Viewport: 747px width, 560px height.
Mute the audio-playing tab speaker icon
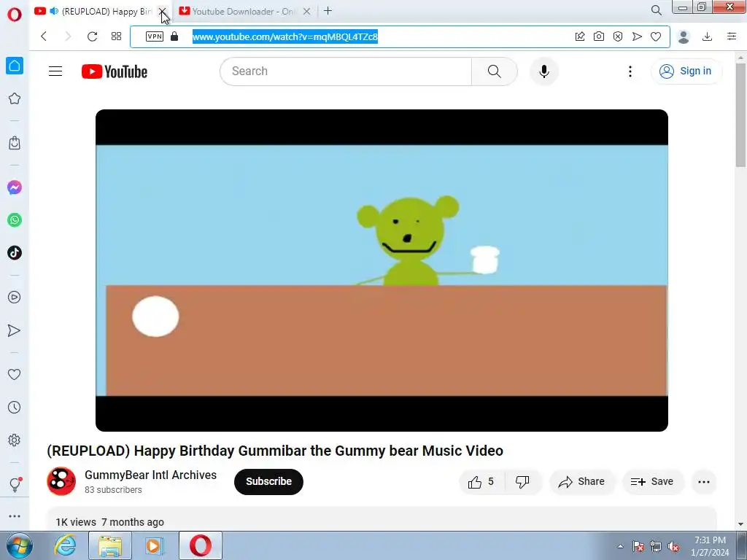point(54,11)
